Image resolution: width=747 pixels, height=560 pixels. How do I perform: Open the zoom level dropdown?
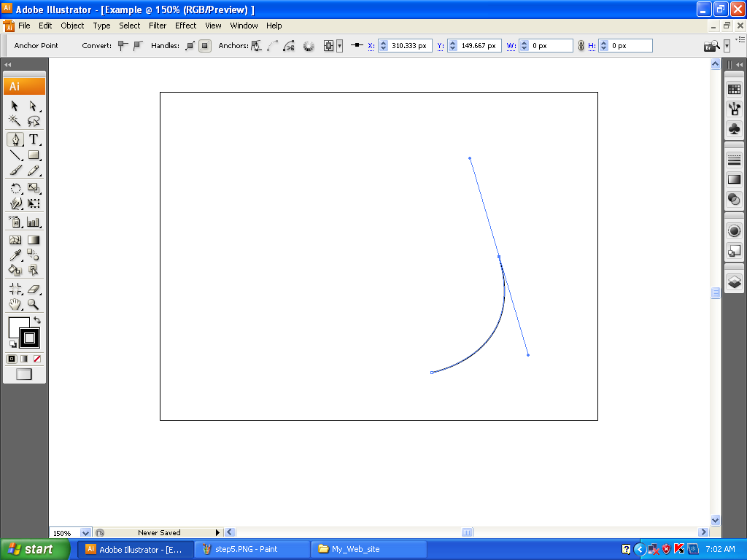coord(85,533)
